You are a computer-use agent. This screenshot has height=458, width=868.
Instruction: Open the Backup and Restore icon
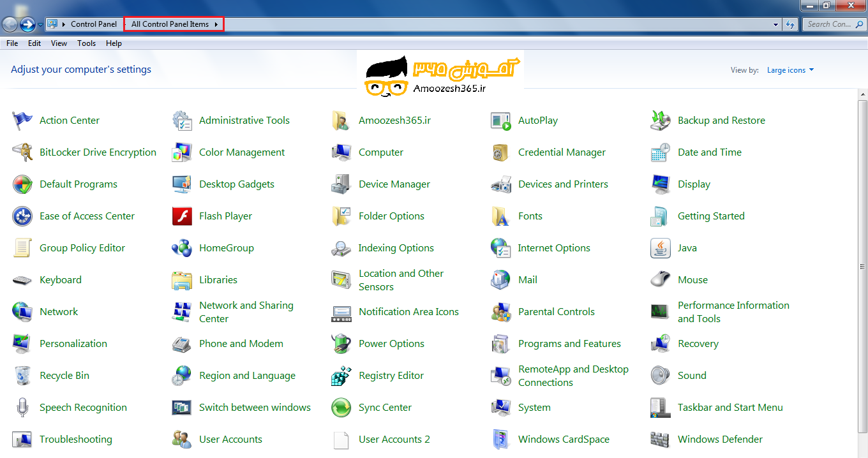[x=661, y=121]
